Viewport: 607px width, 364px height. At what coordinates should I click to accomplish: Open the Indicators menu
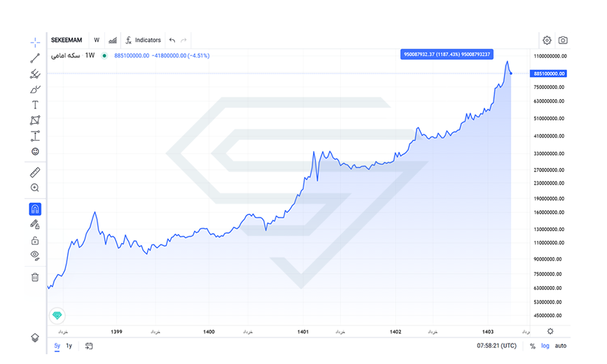point(143,41)
